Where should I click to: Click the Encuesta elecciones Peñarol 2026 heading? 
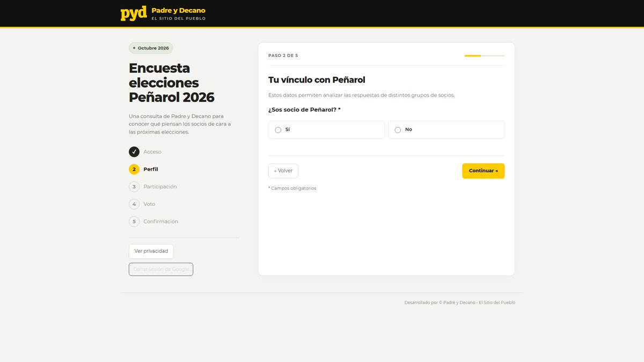[x=172, y=83]
